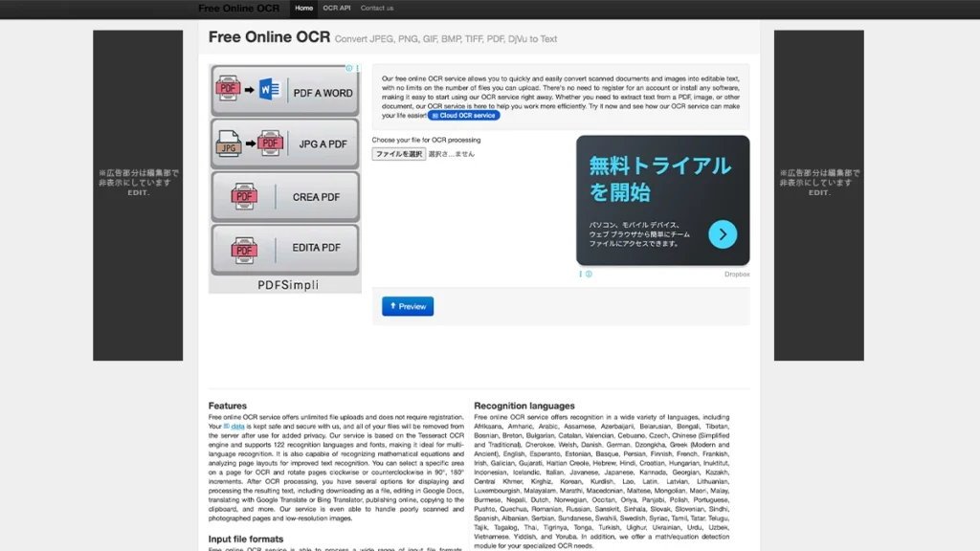
Task: Open the Contact us page
Action: point(377,8)
